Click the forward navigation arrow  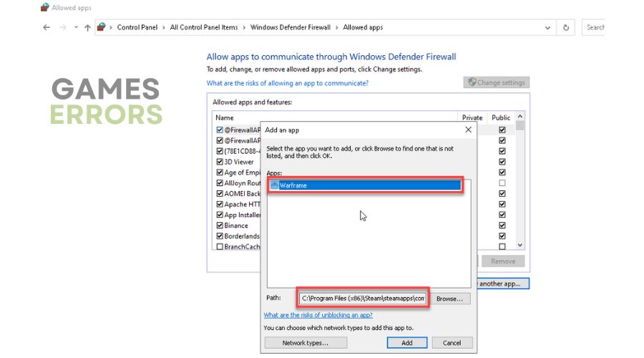click(63, 27)
